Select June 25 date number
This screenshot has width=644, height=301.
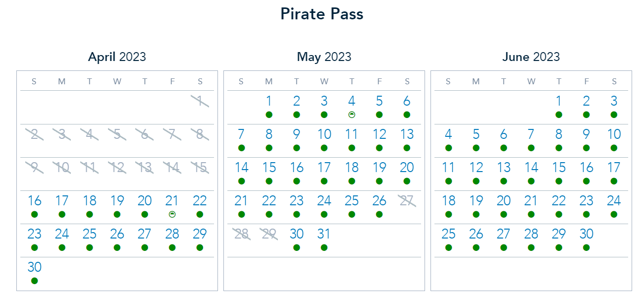(x=448, y=234)
